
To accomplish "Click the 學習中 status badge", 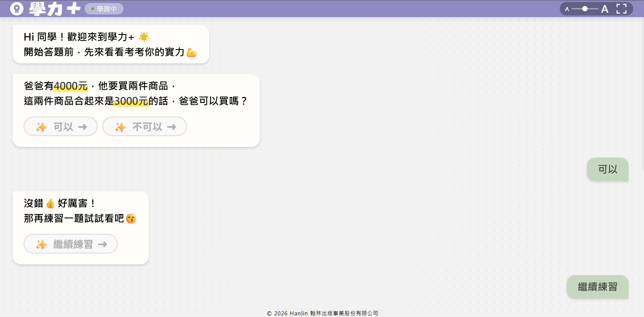I will click(x=104, y=9).
